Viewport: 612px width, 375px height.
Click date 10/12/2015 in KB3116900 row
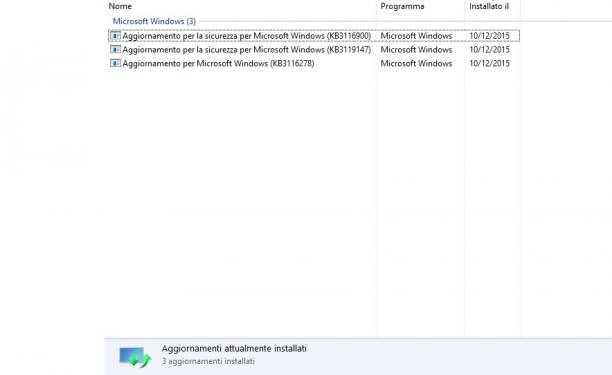(x=489, y=36)
